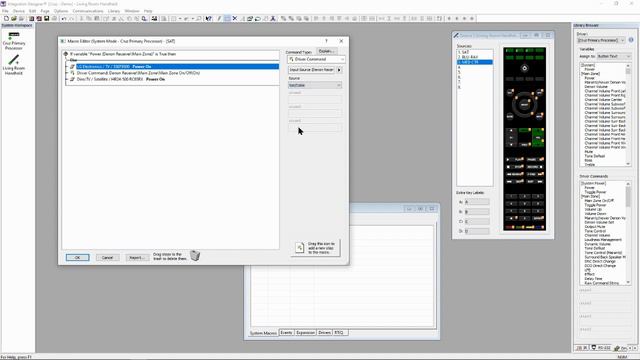Select Main Zone On/Off driver command
640x360 pixels.
(x=599, y=201)
